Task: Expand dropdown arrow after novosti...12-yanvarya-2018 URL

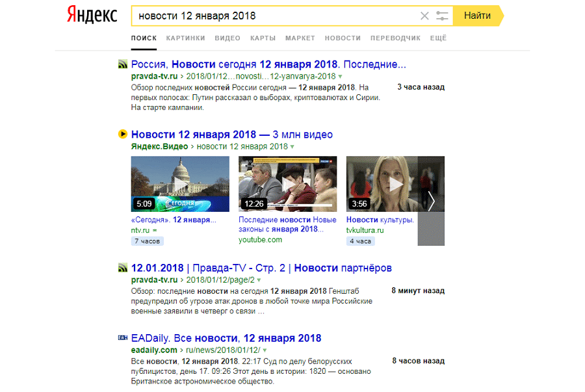Action: tap(340, 77)
